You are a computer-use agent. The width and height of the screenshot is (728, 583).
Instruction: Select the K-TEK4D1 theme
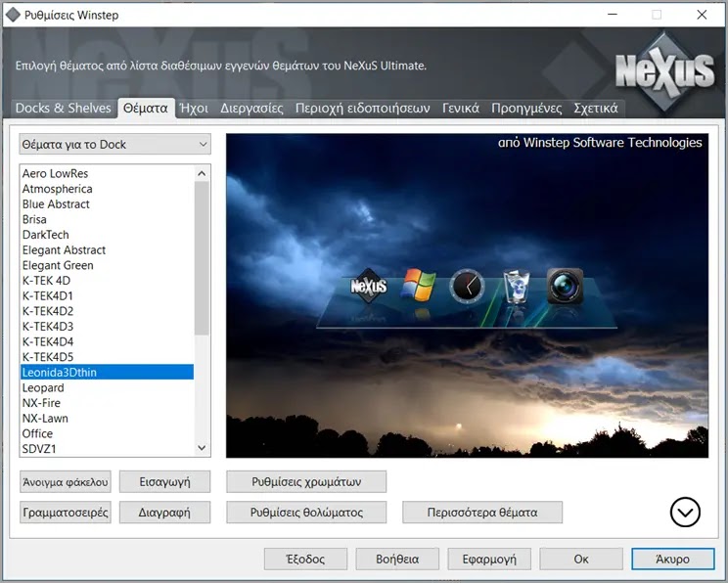tap(107, 296)
